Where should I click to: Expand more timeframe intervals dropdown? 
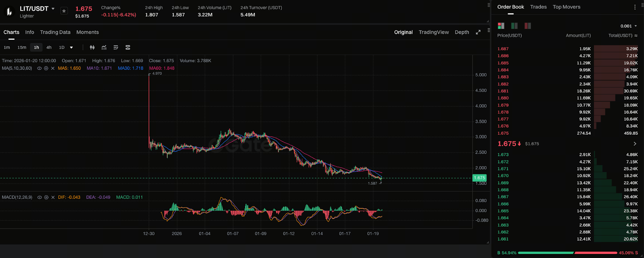[72, 47]
